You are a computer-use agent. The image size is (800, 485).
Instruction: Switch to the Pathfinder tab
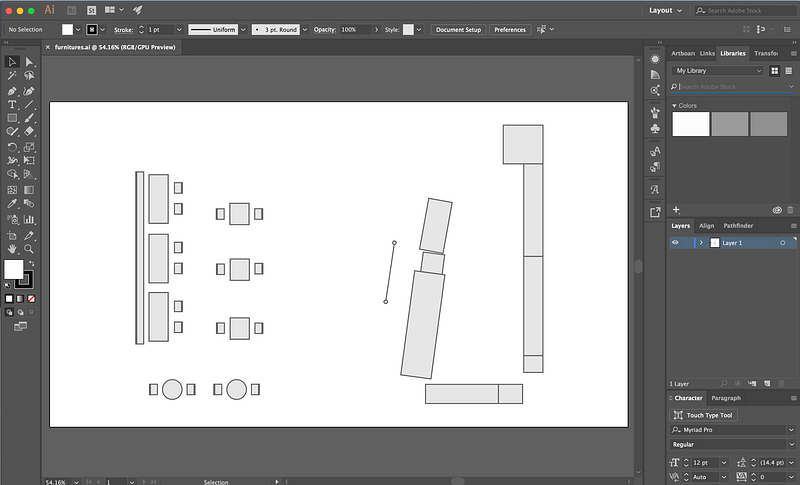pos(738,225)
